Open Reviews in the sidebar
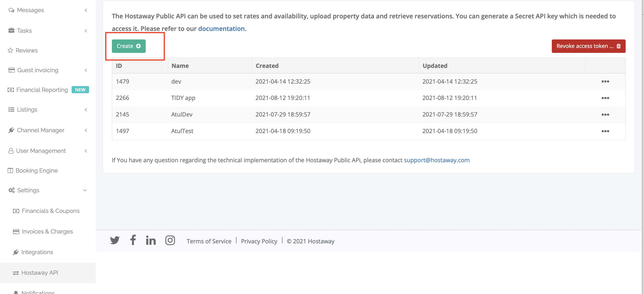 click(x=26, y=50)
